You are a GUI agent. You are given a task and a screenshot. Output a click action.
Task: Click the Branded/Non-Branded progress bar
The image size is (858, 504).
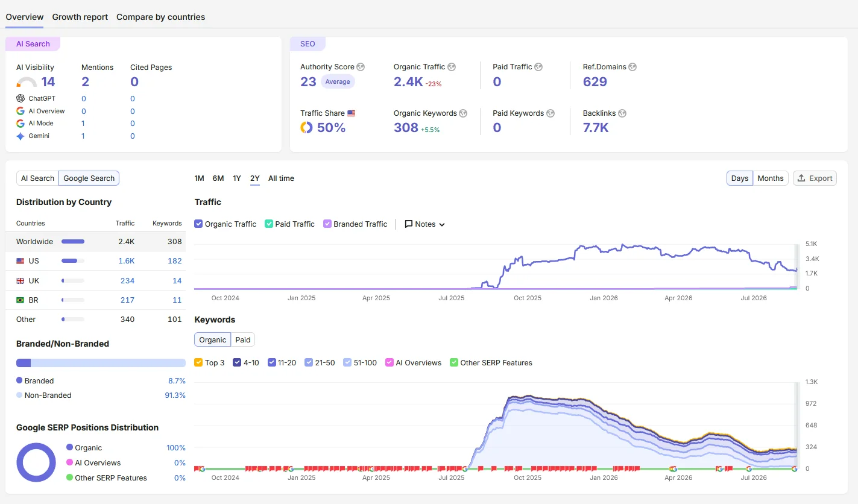click(x=101, y=363)
